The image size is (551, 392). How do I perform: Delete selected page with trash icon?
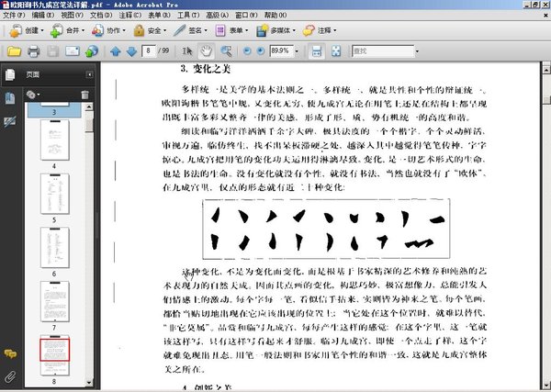pyautogui.click(x=84, y=95)
